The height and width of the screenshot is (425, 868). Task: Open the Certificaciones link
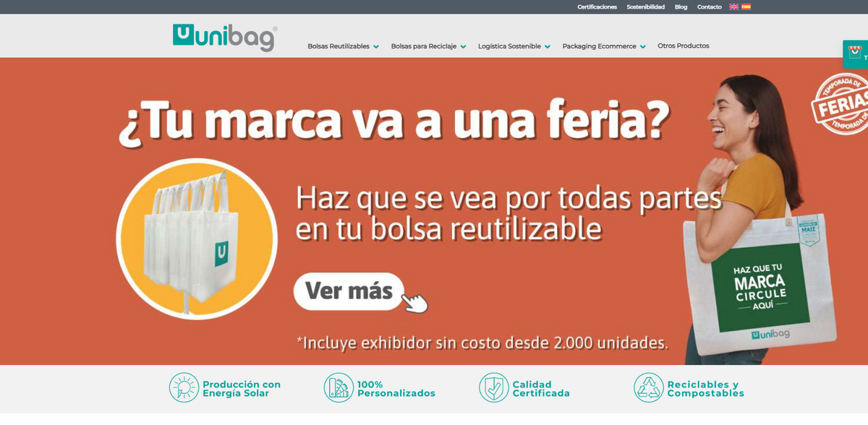(x=597, y=7)
